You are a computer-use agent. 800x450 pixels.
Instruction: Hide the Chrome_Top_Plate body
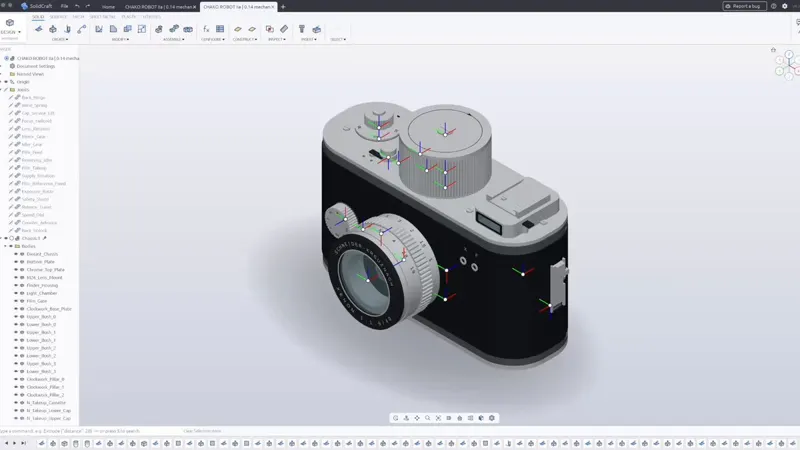coord(16,269)
